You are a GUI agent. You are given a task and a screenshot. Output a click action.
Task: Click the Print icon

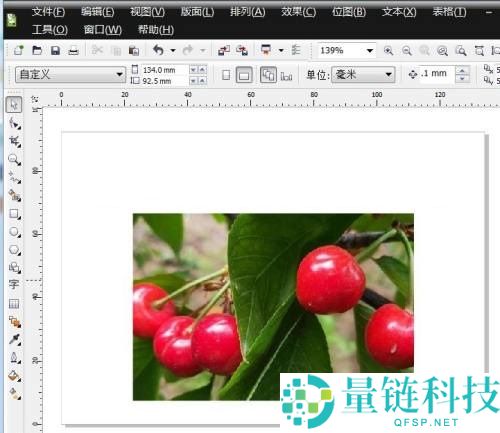(73, 51)
